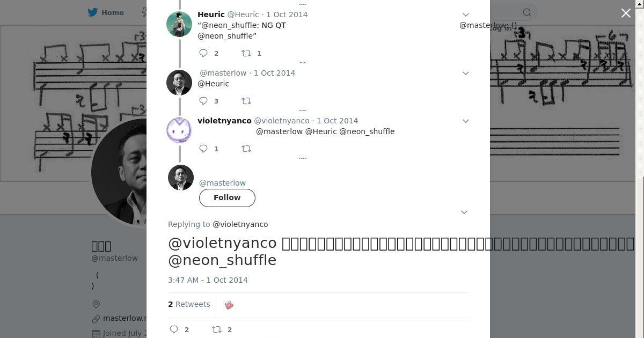The width and height of the screenshot is (644, 338).
Task: Reply to violetnyanco's tweet
Action: [x=204, y=149]
